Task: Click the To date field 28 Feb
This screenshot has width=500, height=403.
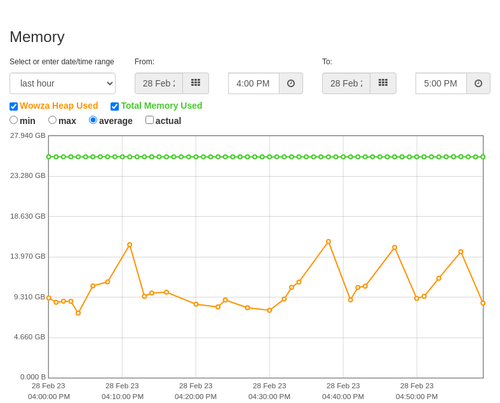Action: coord(346,83)
